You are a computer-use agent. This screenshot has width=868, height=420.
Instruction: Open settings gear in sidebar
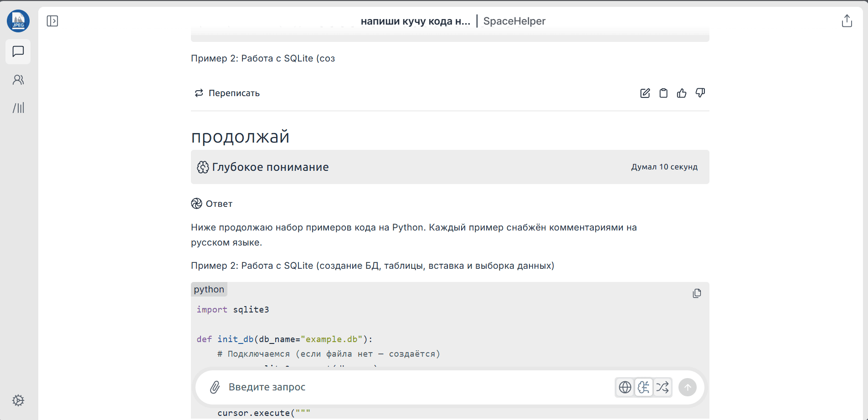[18, 400]
